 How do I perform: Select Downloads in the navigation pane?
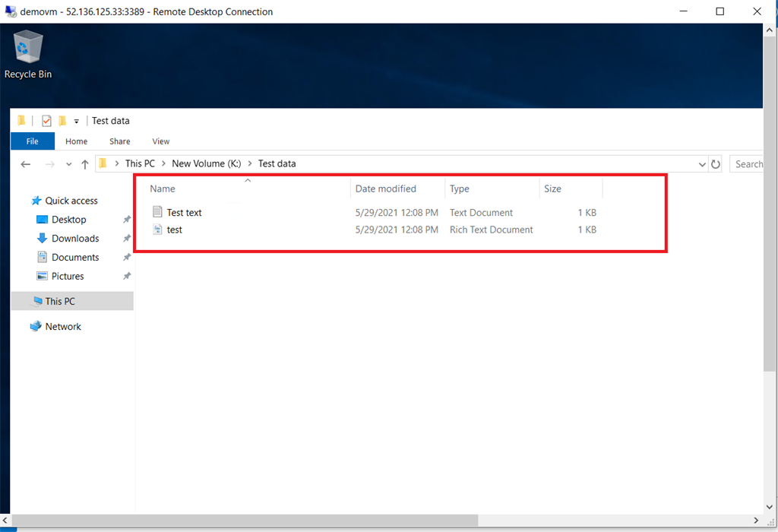[x=74, y=238]
